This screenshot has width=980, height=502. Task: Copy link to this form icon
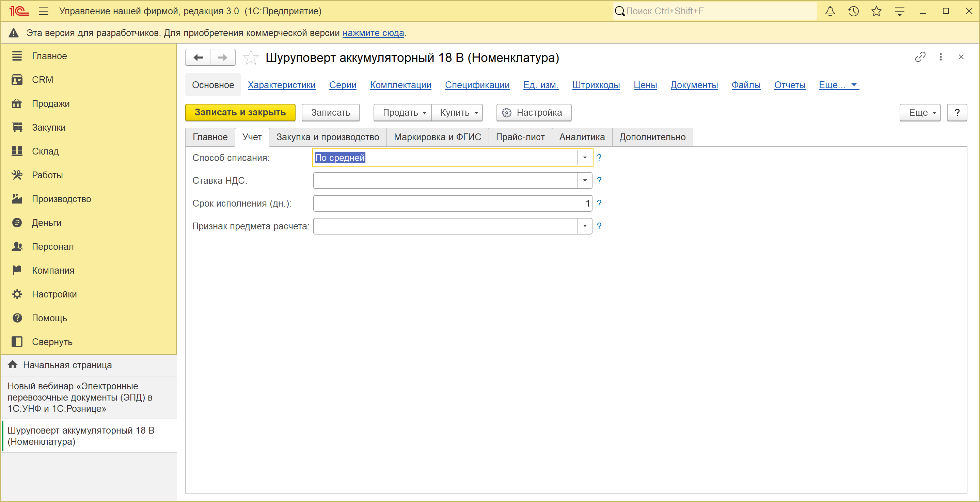click(920, 57)
